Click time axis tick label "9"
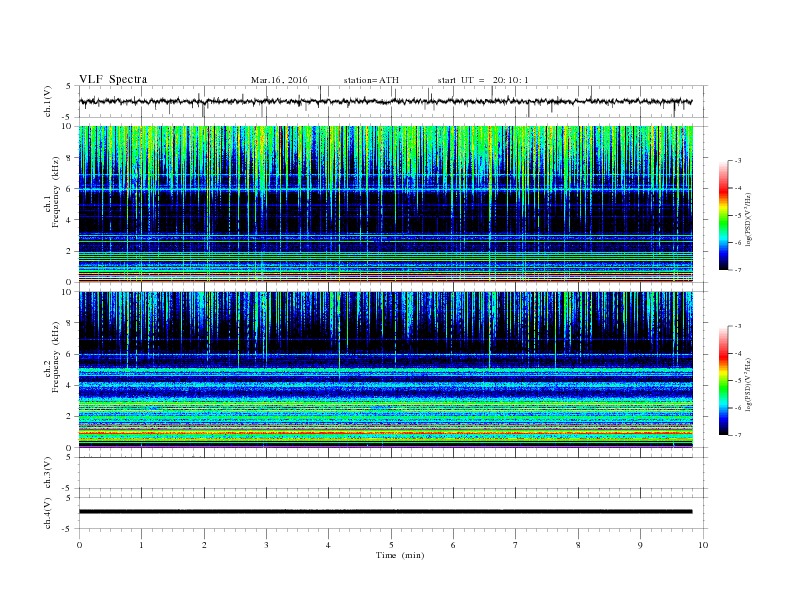This screenshot has width=792, height=612. [x=640, y=545]
